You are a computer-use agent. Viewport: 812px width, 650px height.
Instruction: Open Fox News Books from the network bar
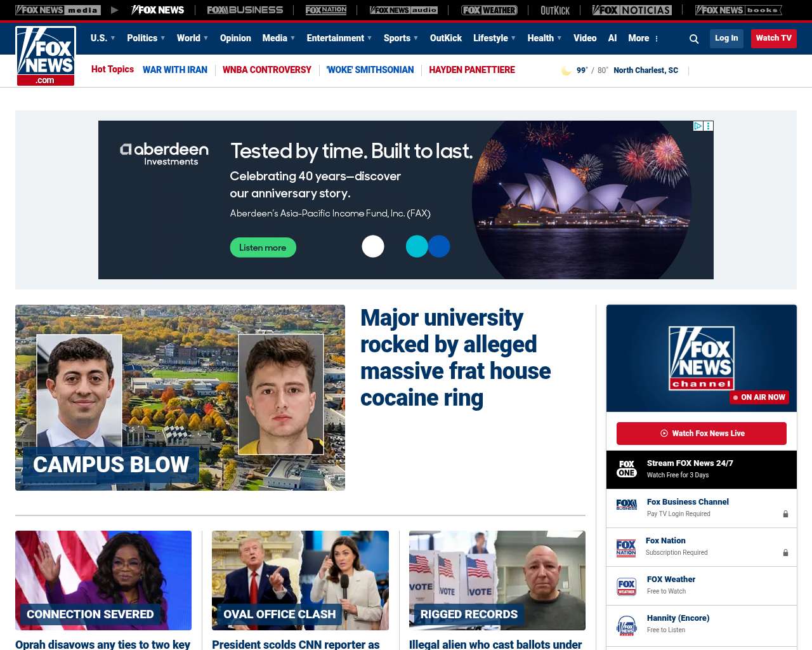point(738,10)
